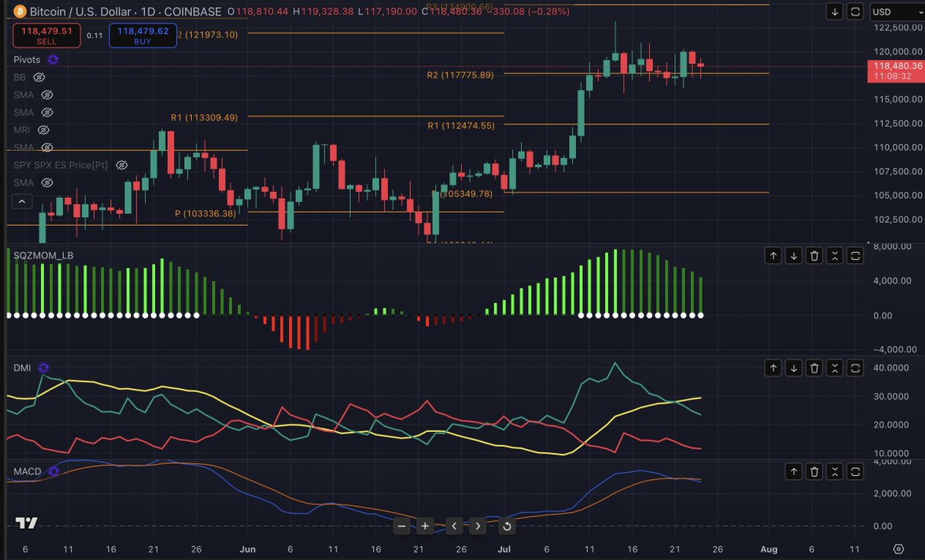Image resolution: width=925 pixels, height=560 pixels.
Task: Delete the DMI pane
Action: pyautogui.click(x=814, y=369)
